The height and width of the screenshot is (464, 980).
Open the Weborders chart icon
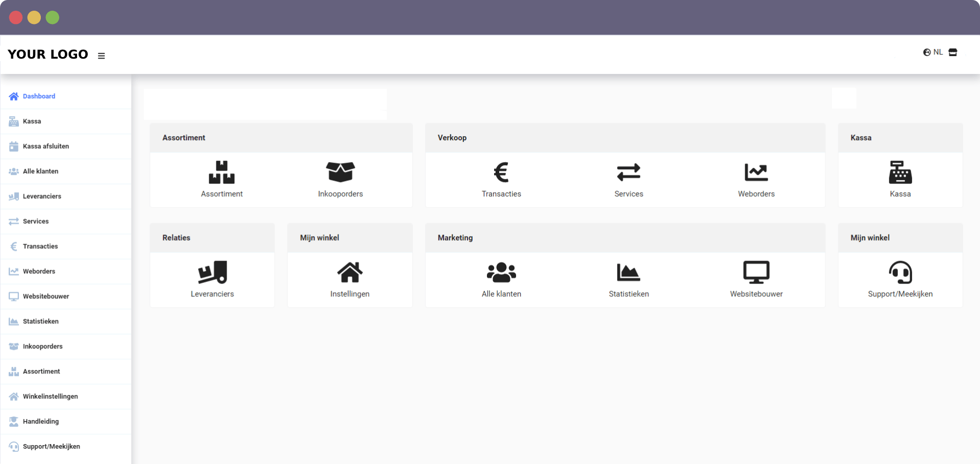point(756,173)
